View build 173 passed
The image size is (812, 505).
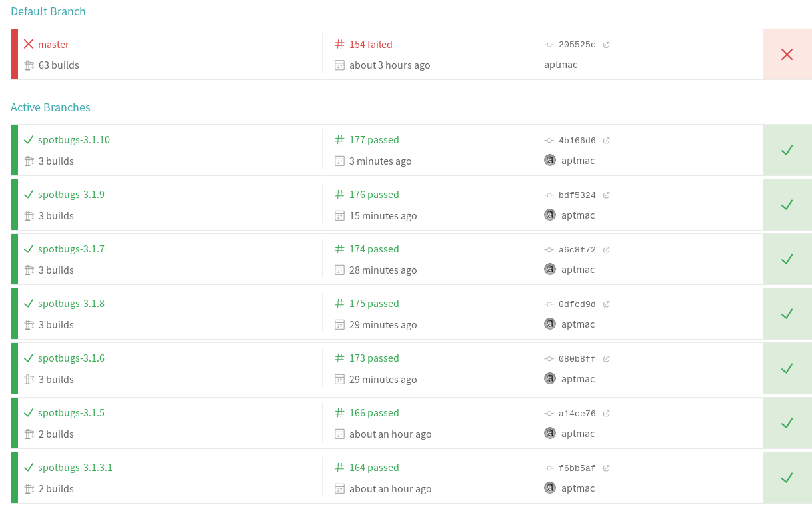(x=374, y=358)
